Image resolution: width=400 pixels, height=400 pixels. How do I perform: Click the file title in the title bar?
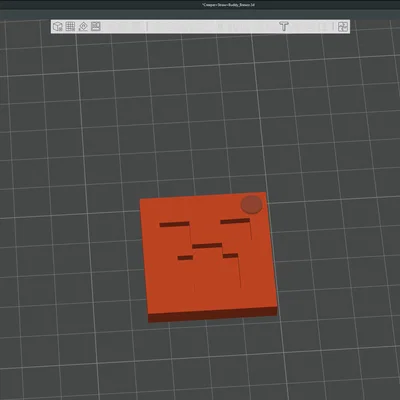click(x=228, y=5)
